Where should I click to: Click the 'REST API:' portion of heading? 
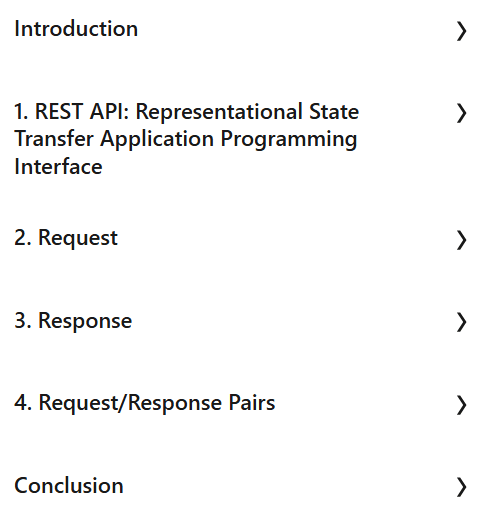click(82, 111)
